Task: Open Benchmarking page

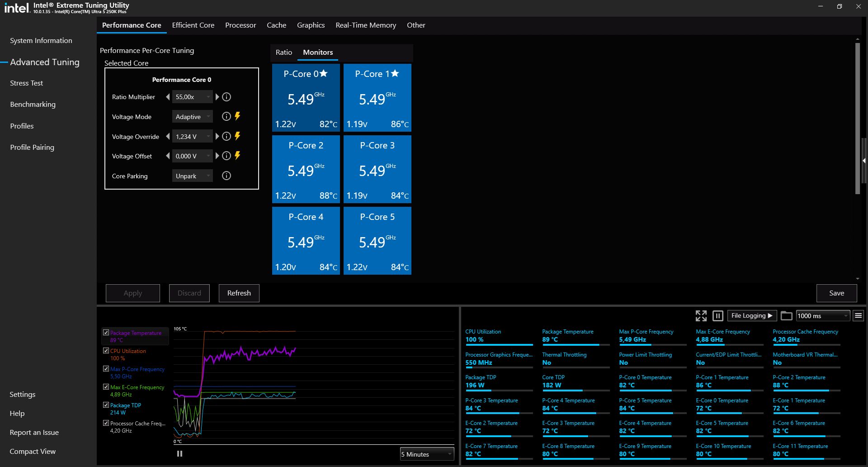Action: pyautogui.click(x=33, y=104)
